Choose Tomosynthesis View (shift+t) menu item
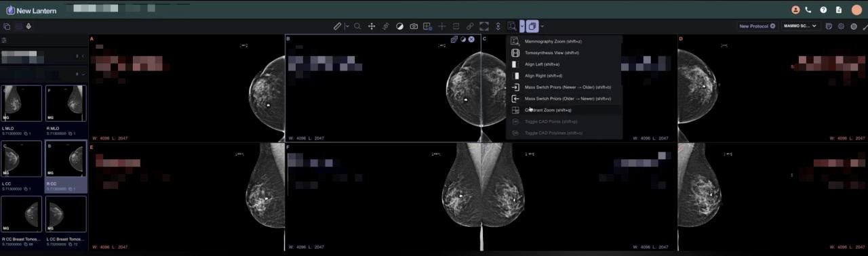 point(564,53)
